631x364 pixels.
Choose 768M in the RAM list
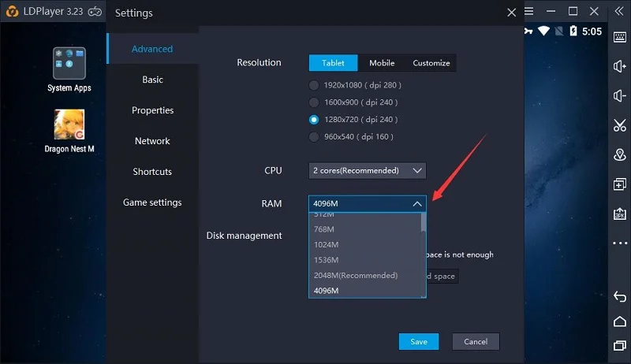click(x=364, y=229)
